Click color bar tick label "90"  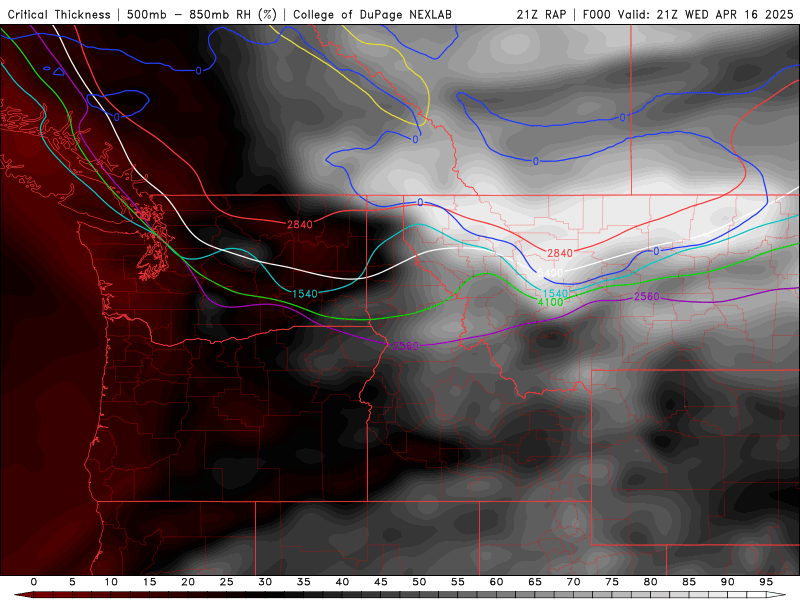point(728,582)
